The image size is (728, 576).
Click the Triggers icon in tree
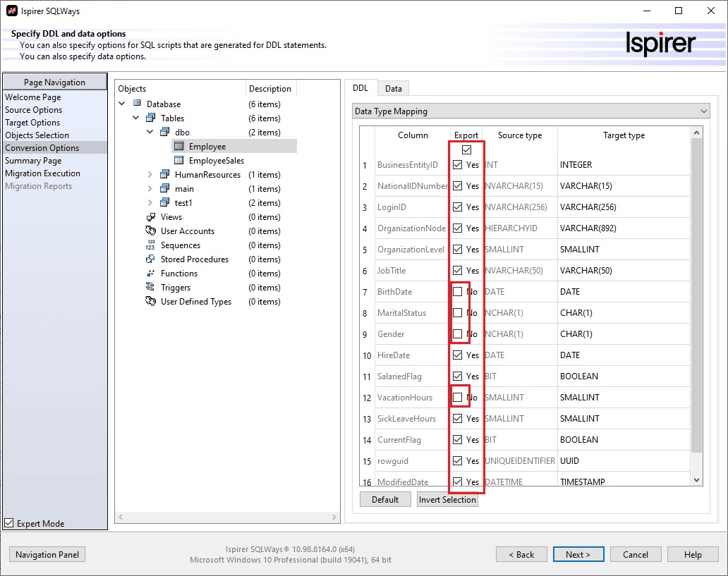150,288
